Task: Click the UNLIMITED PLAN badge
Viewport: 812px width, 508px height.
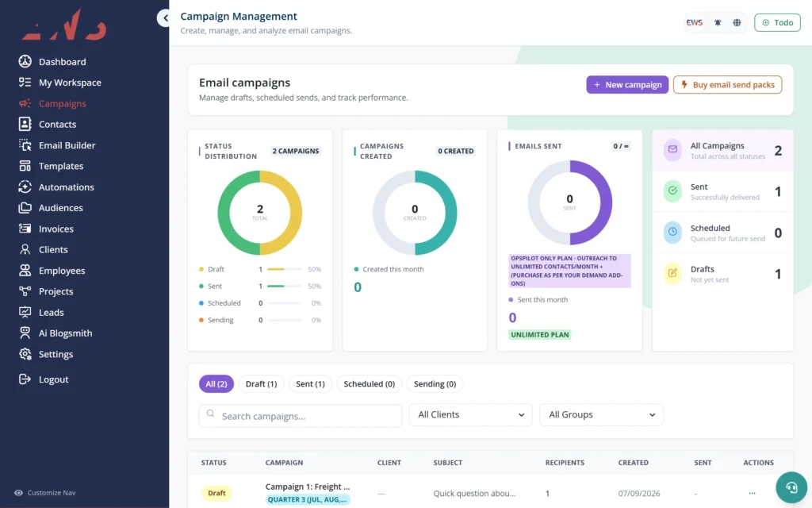Action: click(x=540, y=335)
